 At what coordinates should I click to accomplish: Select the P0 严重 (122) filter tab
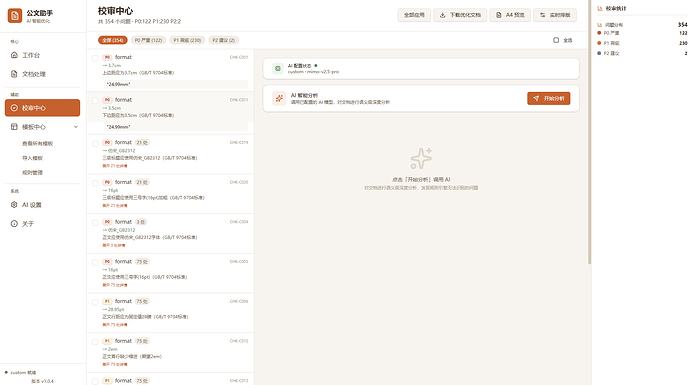click(148, 40)
